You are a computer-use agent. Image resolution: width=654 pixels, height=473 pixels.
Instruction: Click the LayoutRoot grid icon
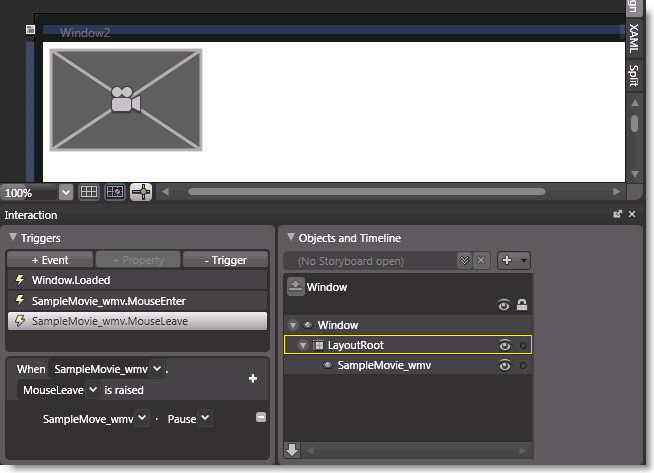pyautogui.click(x=318, y=345)
